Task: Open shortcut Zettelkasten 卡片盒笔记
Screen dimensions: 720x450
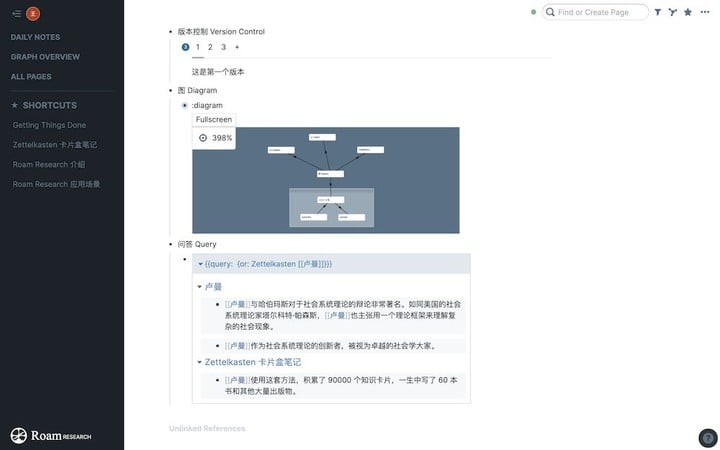Action: pyautogui.click(x=55, y=145)
